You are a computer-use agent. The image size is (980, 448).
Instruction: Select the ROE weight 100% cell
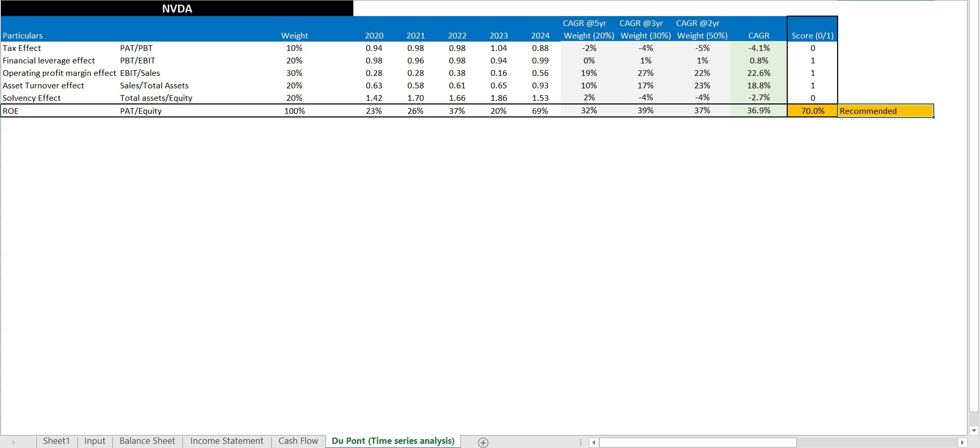tap(294, 111)
